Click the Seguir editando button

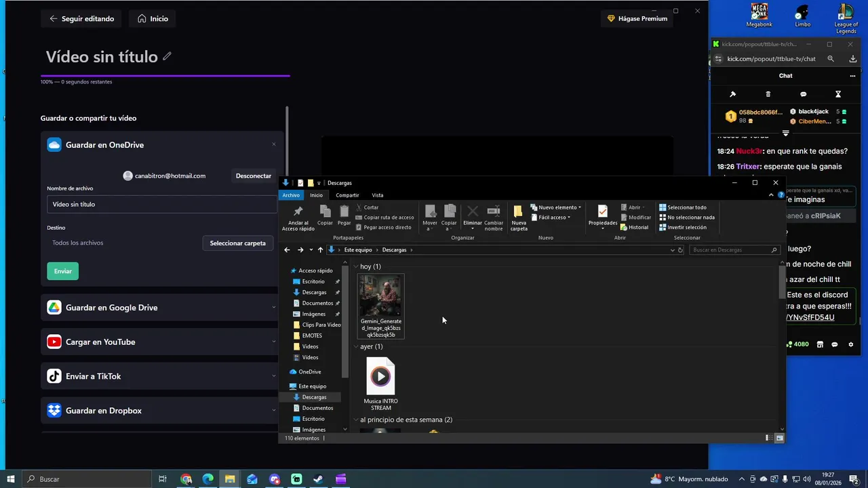[x=81, y=19]
